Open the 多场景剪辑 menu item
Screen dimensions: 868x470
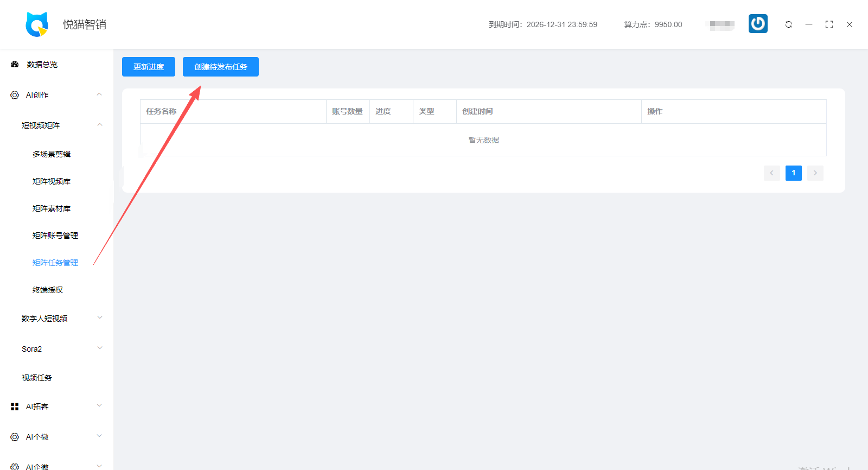pyautogui.click(x=52, y=154)
